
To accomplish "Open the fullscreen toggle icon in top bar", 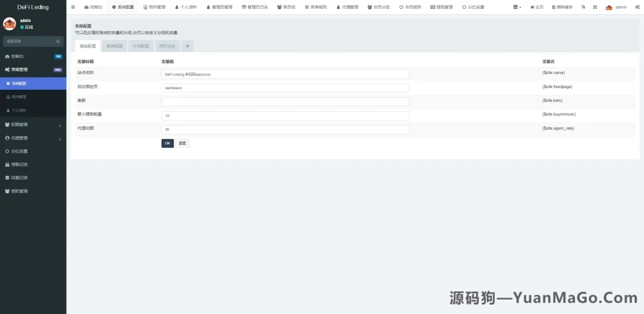I will [595, 7].
